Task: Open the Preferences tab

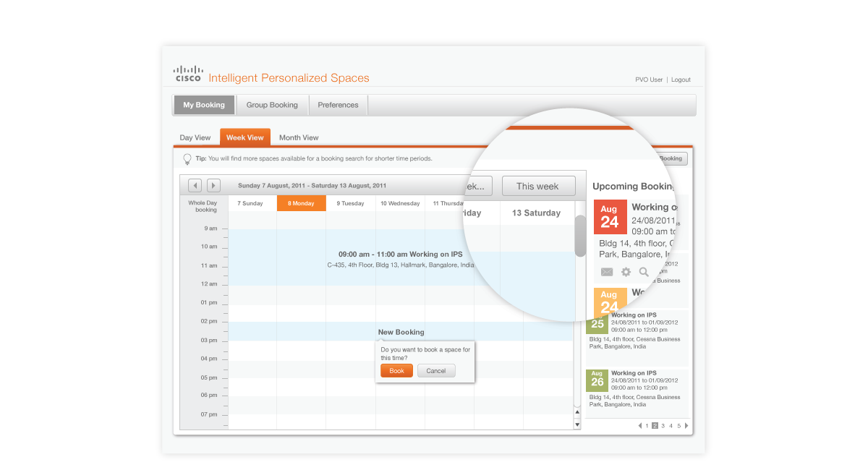Action: 338,105
